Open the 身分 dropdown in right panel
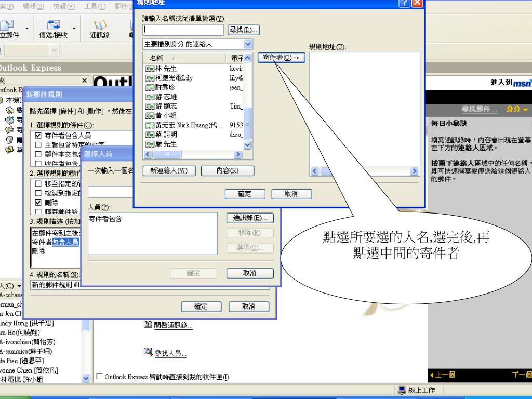Image resolution: width=532 pixels, height=399 pixels. pos(517,109)
